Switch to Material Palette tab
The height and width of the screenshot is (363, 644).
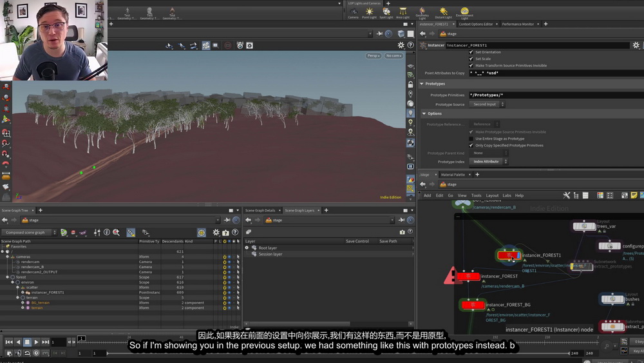pos(453,175)
